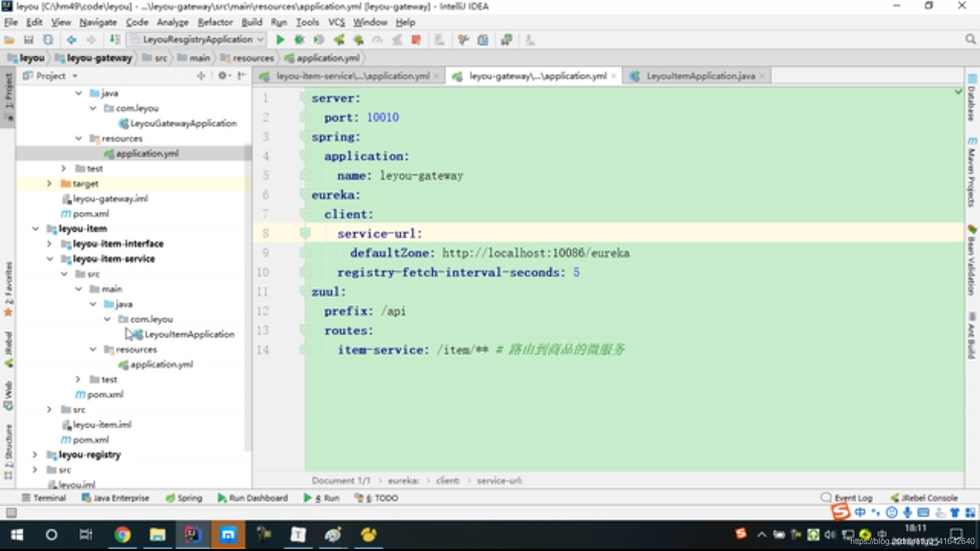The width and height of the screenshot is (980, 551).
Task: Click the leyou-gateway breadcrumb
Action: pyautogui.click(x=93, y=58)
